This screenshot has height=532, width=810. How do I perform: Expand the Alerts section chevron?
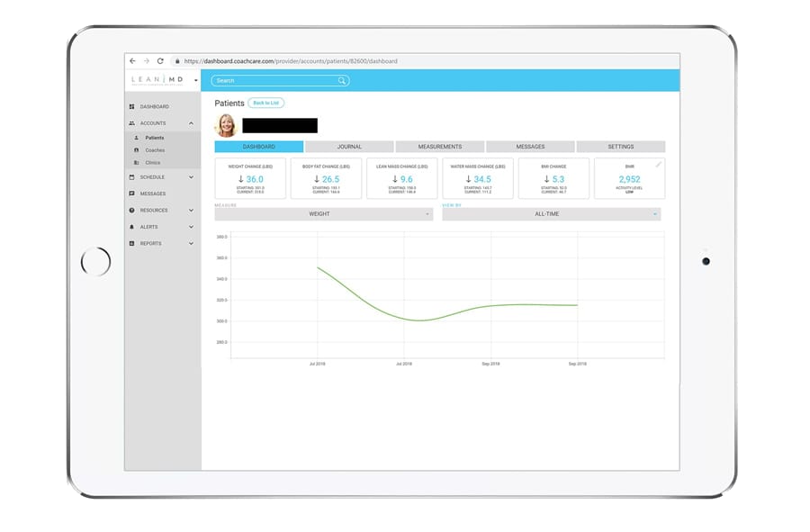[x=191, y=227]
